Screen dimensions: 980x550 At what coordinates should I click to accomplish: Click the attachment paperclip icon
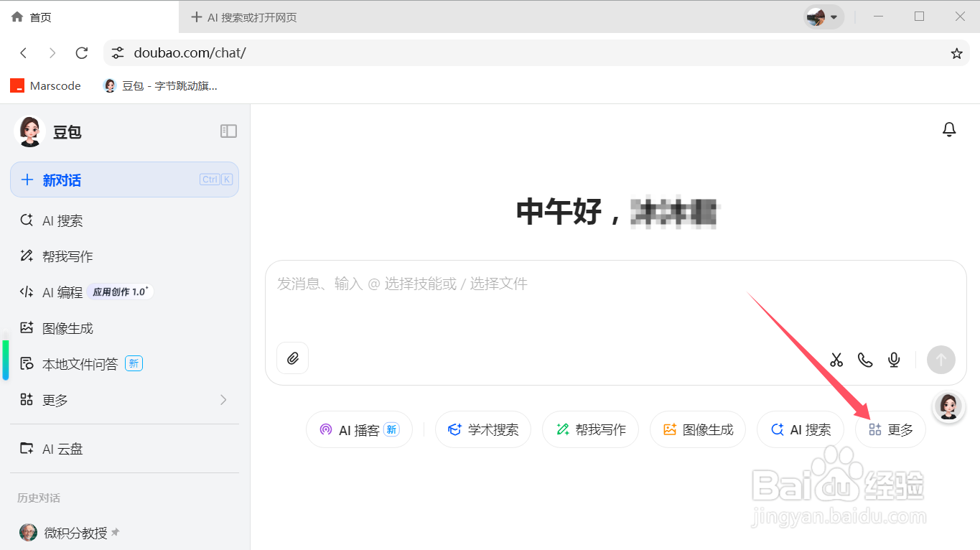292,358
